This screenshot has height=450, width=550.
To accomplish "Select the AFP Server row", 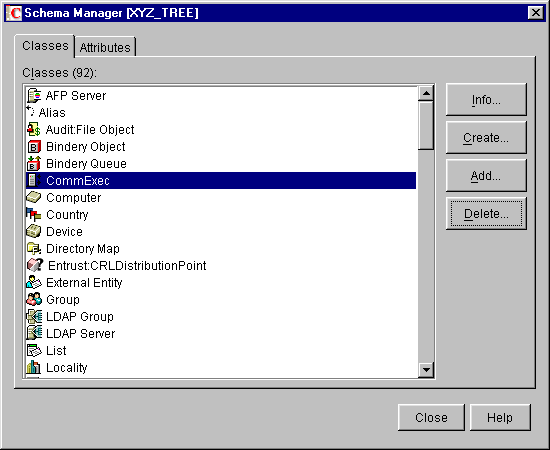I will 221,95.
